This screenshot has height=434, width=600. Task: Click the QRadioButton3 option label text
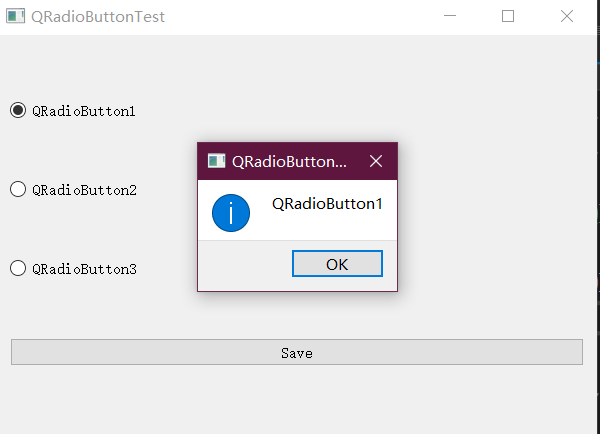[x=84, y=269]
